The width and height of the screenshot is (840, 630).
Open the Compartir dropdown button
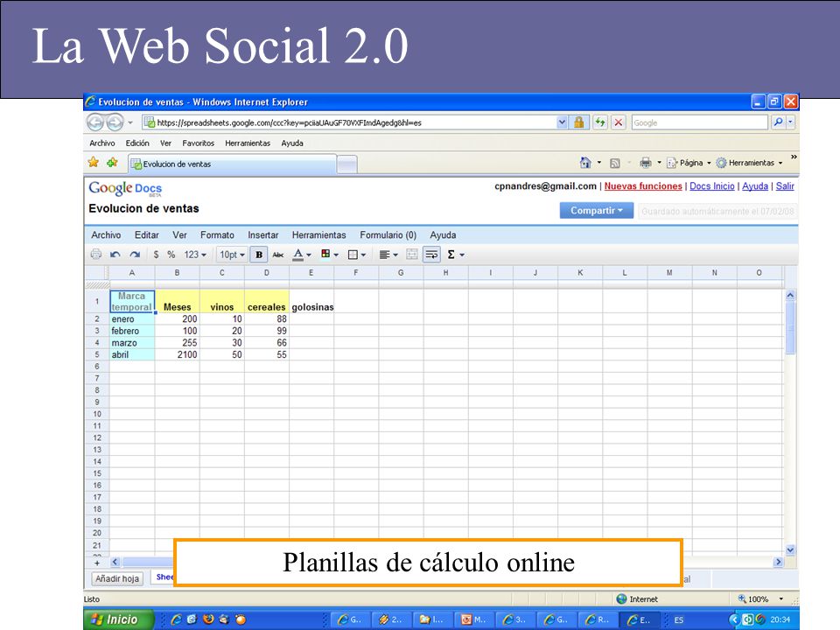coord(596,211)
